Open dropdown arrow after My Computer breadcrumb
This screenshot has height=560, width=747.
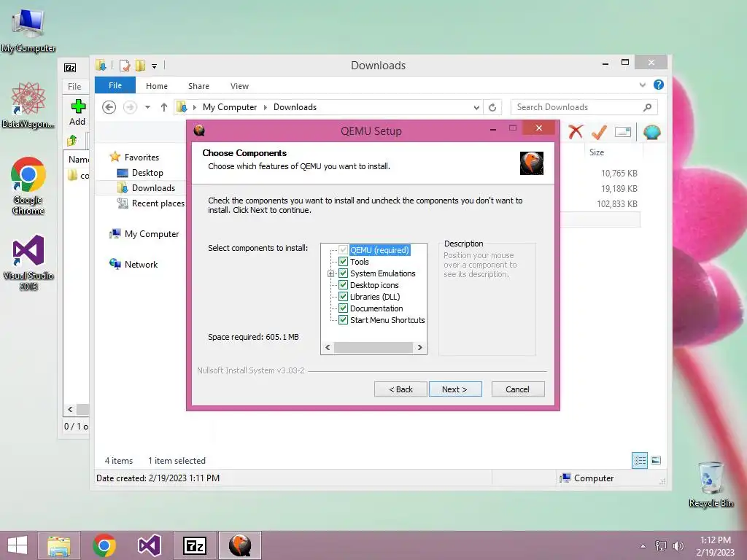(266, 108)
